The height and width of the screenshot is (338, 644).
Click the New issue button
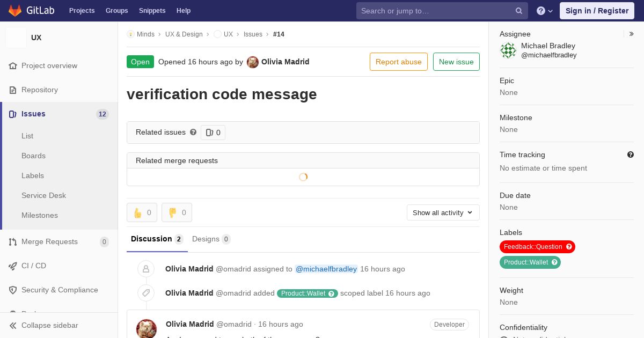tap(456, 62)
